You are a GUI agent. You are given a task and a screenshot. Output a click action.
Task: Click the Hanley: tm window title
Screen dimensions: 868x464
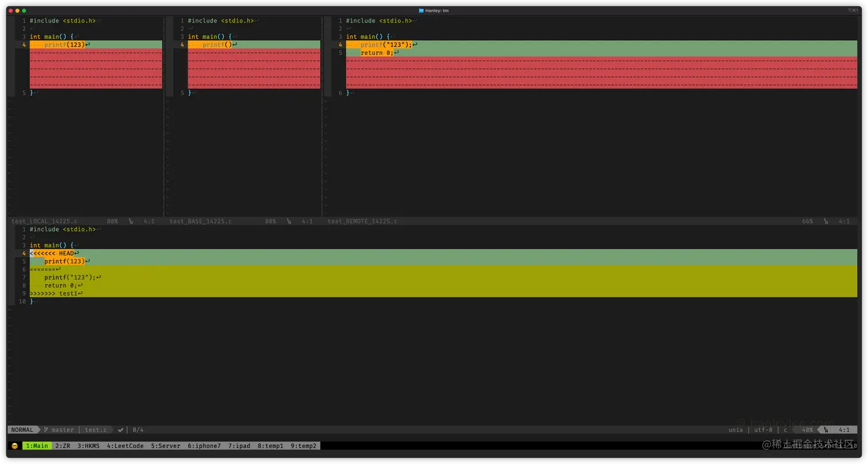click(x=437, y=10)
